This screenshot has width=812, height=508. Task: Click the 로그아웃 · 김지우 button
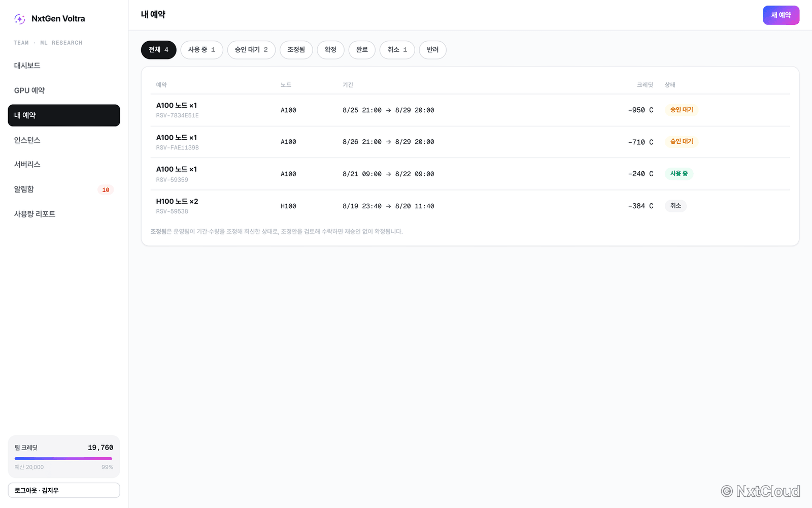coord(64,490)
